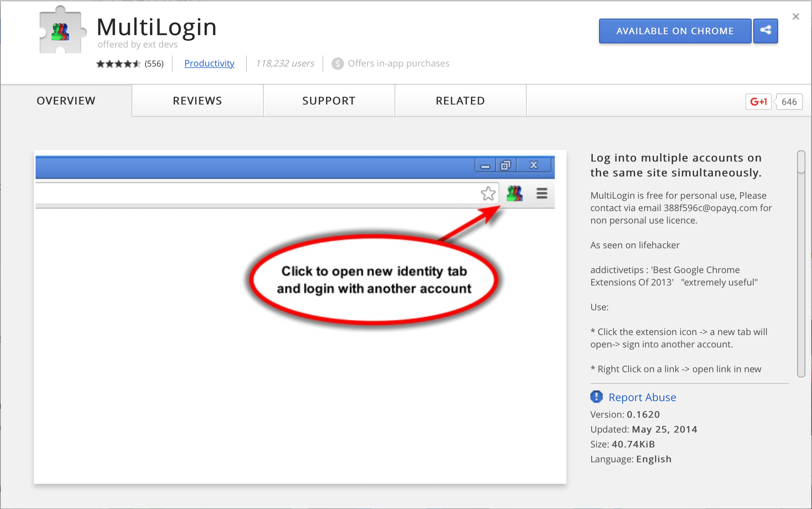This screenshot has width=812, height=509.
Task: Click the hamburger menu icon in screenshot
Action: tap(542, 193)
